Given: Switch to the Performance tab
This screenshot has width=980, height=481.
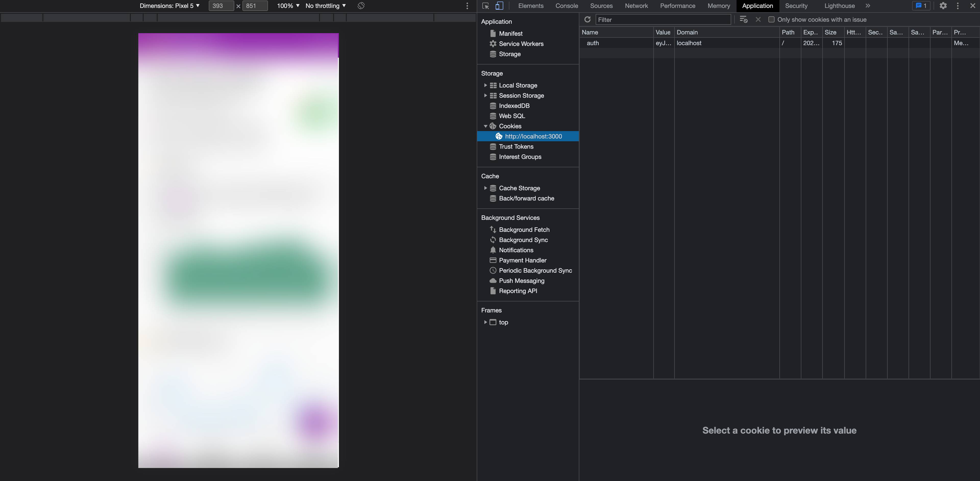Looking at the screenshot, I should 678,6.
